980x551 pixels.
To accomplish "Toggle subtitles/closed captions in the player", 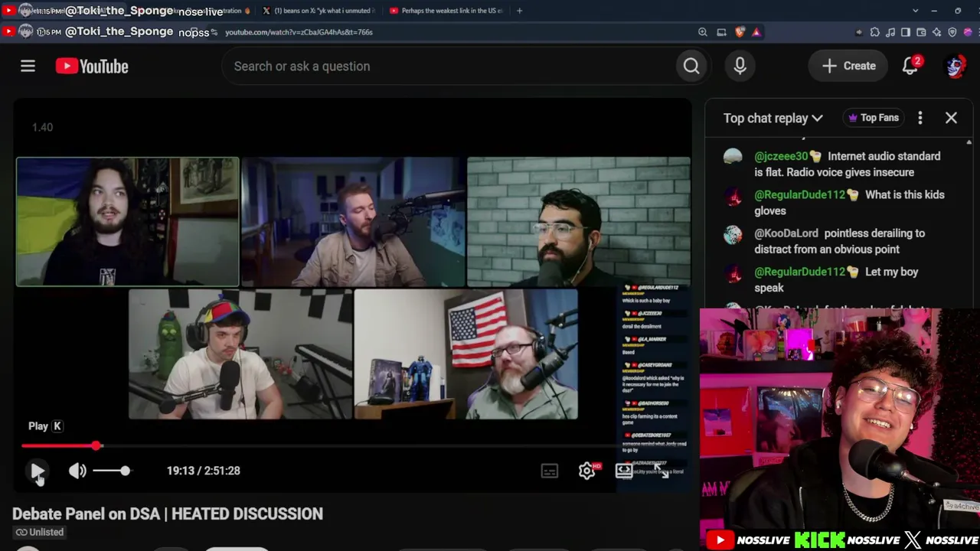I will pos(550,471).
